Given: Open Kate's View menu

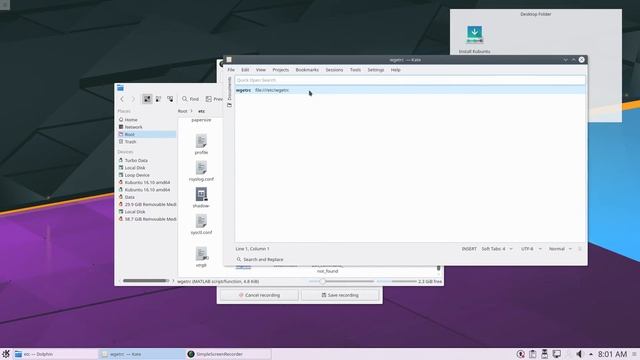Looking at the screenshot, I should tap(261, 70).
